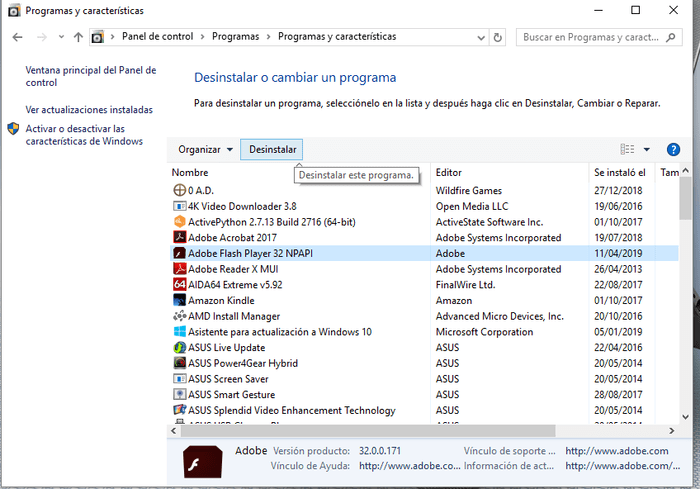Image resolution: width=700 pixels, height=489 pixels.
Task: Click the date '27/12/2018'
Action: 618,191
